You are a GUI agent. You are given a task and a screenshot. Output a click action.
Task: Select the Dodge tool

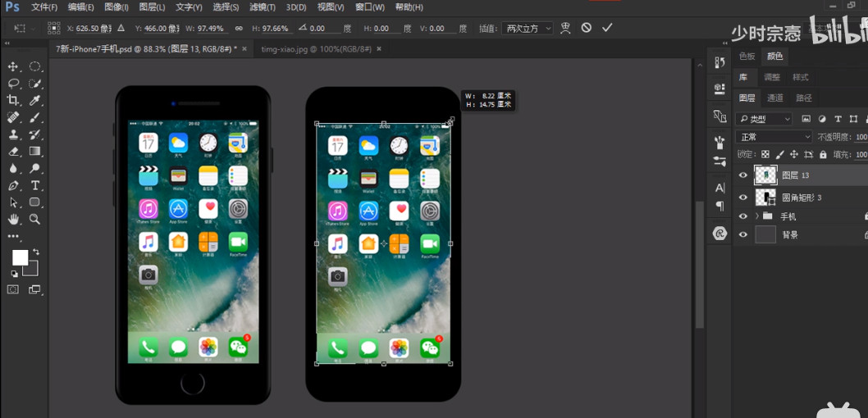[x=35, y=168]
